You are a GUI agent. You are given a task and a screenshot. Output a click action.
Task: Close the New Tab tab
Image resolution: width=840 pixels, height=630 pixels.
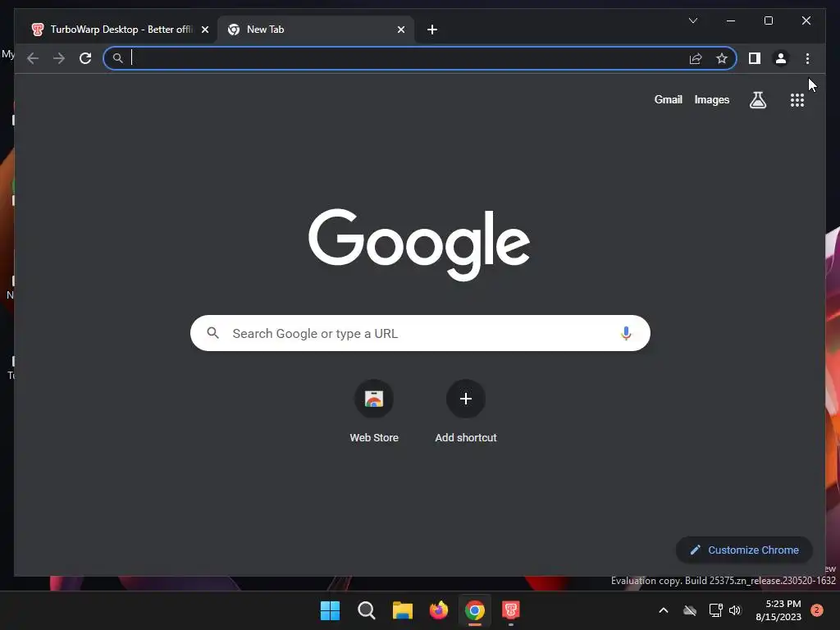[400, 30]
